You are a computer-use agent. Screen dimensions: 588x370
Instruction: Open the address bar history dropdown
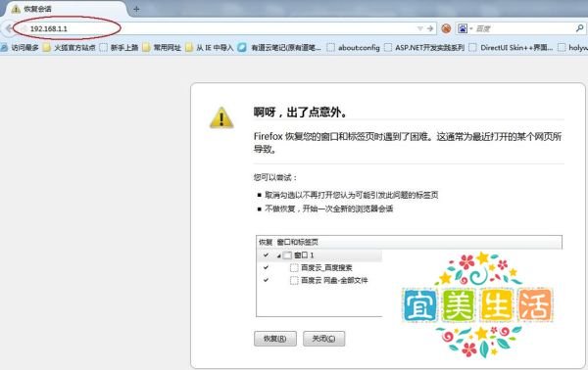tap(420, 28)
